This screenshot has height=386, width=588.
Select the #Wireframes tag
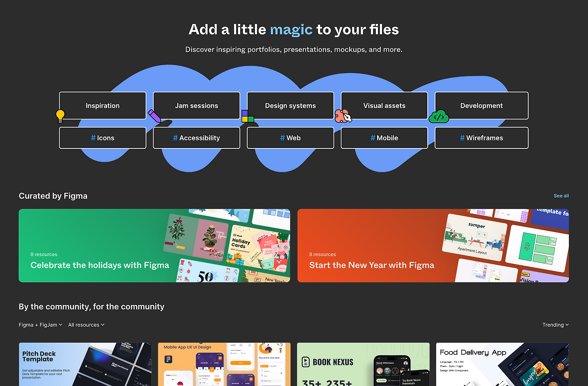[x=481, y=138]
